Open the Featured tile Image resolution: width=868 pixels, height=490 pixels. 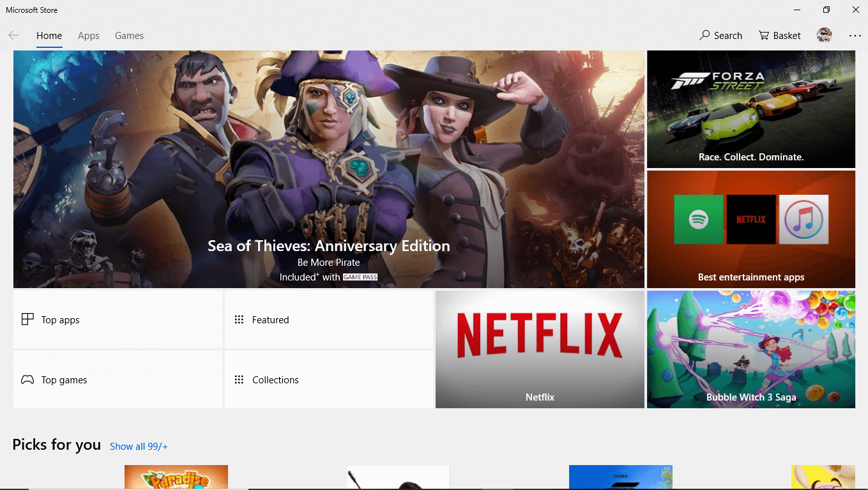coord(329,319)
